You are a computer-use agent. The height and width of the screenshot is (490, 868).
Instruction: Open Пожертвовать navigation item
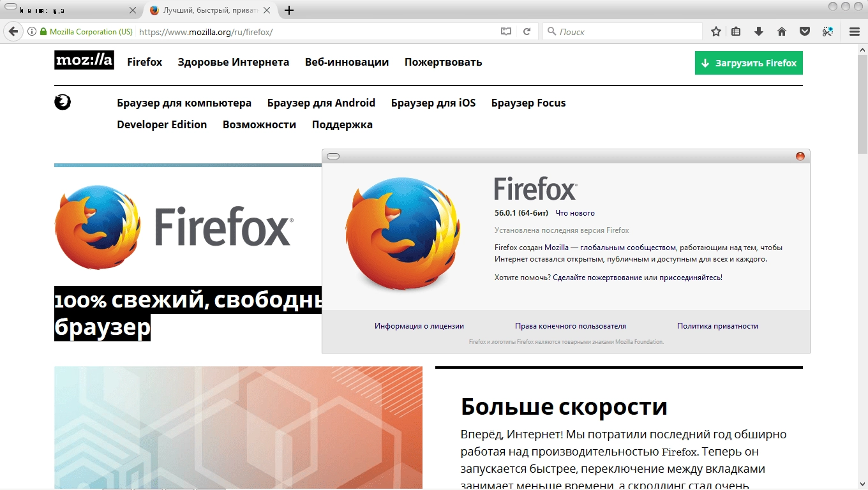pyautogui.click(x=443, y=62)
